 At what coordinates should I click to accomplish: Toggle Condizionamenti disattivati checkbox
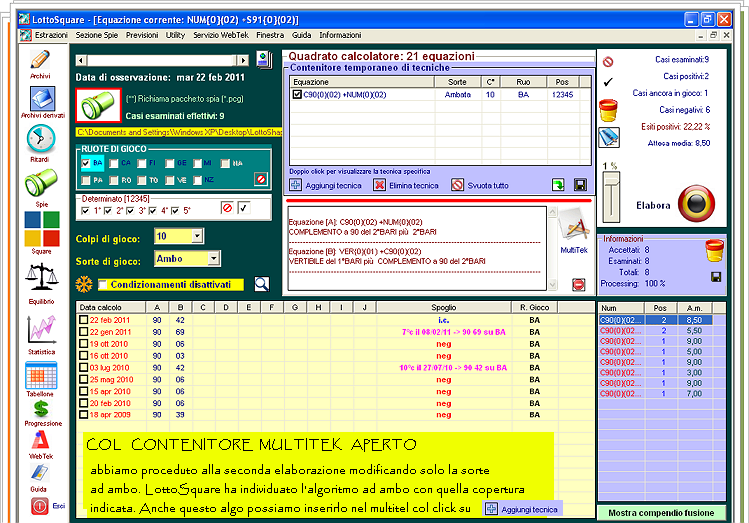click(x=102, y=285)
